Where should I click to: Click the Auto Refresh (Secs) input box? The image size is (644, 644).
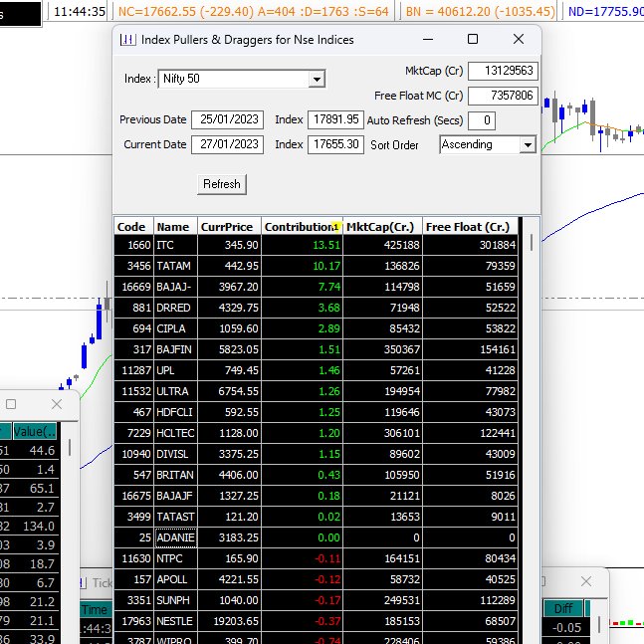click(482, 120)
